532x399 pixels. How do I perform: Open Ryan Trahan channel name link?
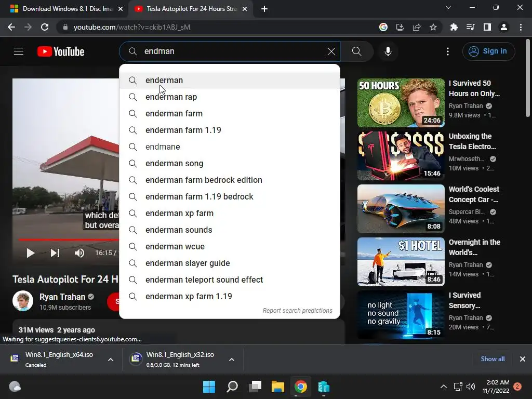coord(62,297)
